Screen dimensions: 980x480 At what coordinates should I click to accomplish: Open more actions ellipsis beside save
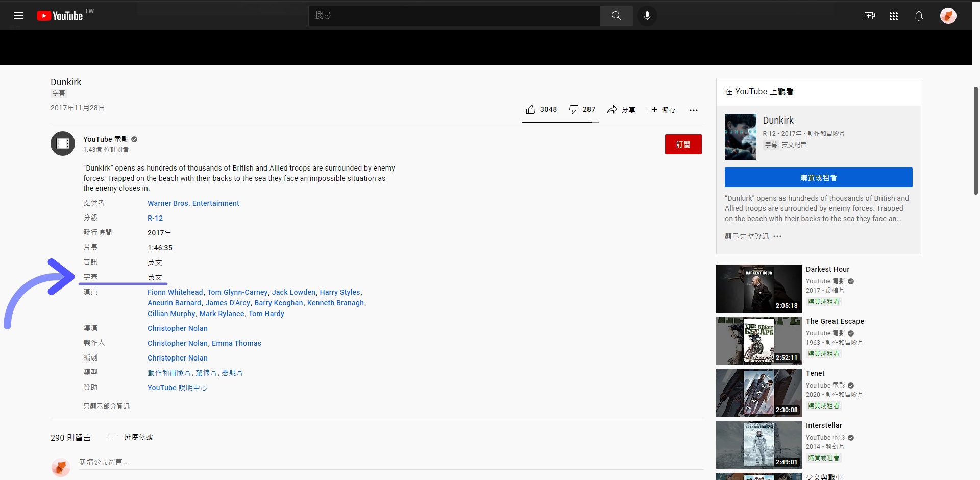tap(694, 110)
